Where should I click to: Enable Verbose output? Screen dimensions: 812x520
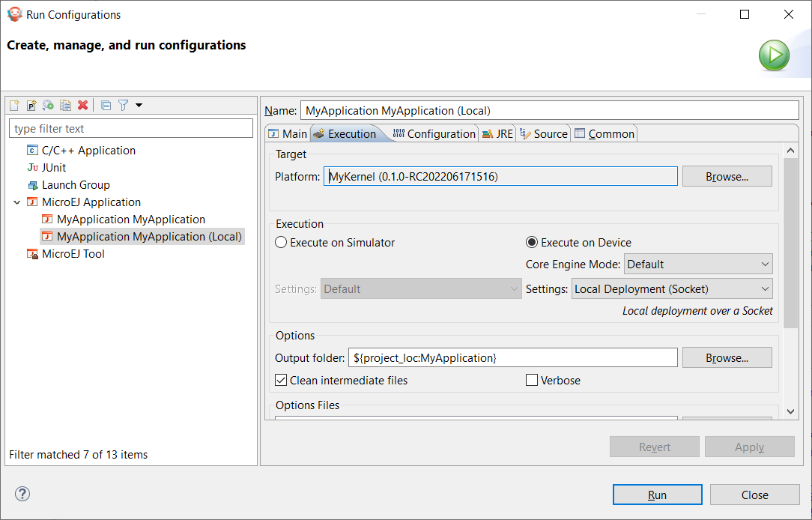(x=532, y=380)
